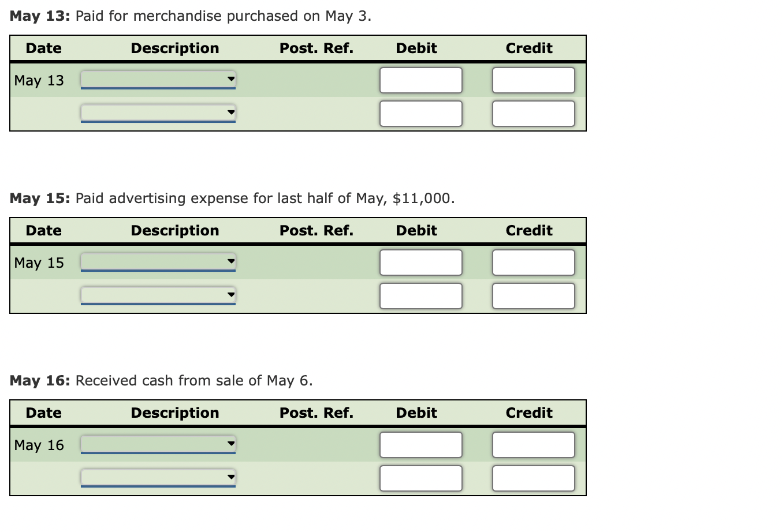The height and width of the screenshot is (532, 782).
Task: Open the first Description dropdown for May 15
Action: 158,262
